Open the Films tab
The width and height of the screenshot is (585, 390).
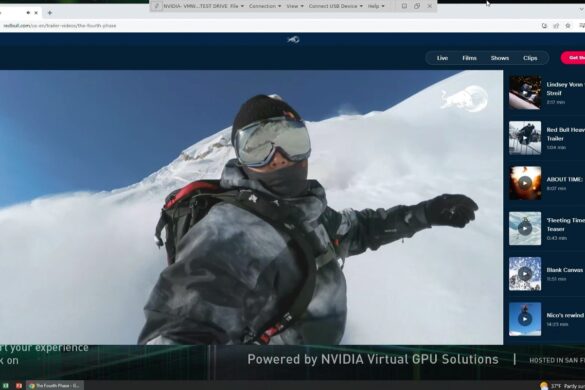coord(469,58)
